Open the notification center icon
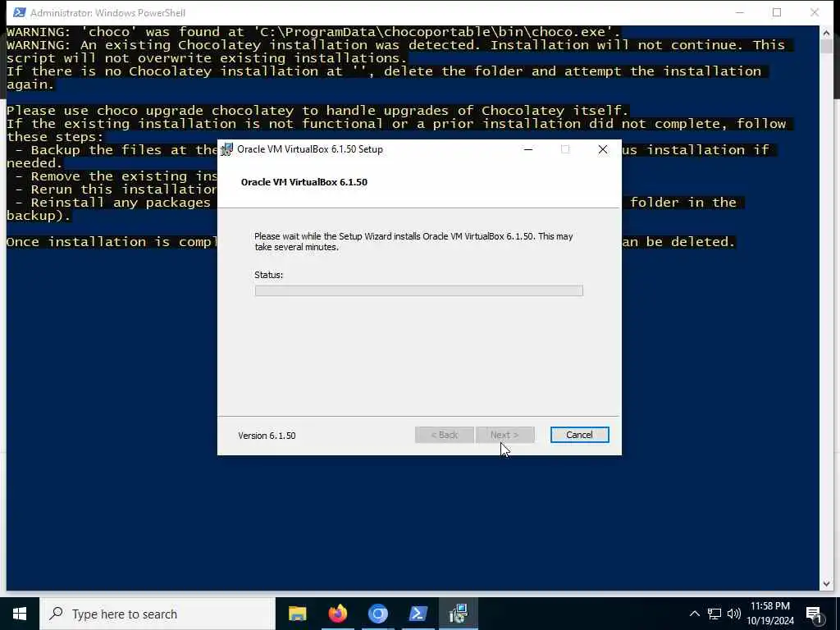The width and height of the screenshot is (840, 630). [x=814, y=614]
